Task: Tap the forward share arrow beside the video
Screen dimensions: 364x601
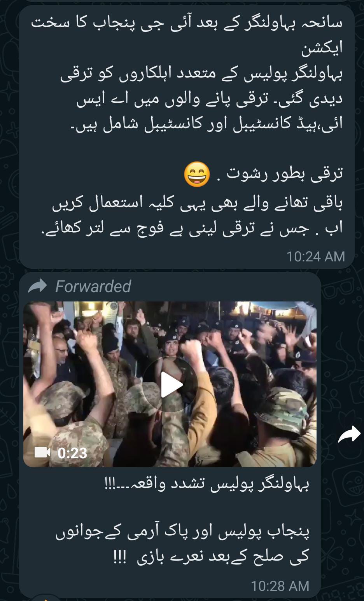Action: pos(349,434)
